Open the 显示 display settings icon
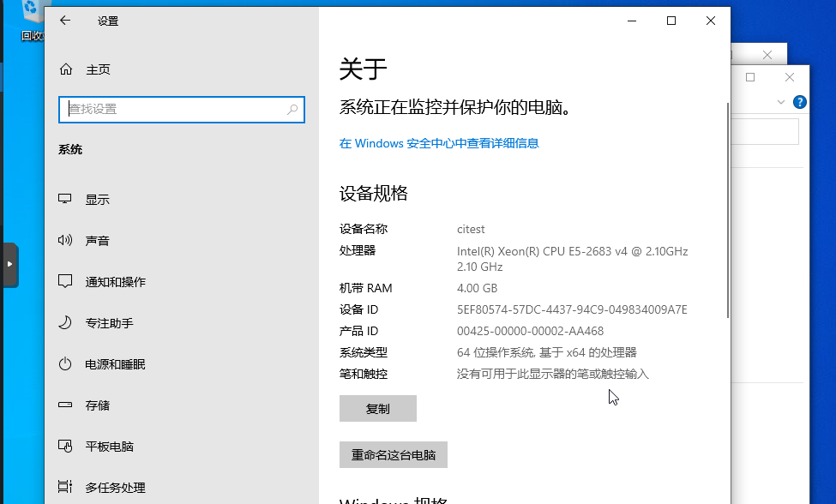This screenshot has width=836, height=504. click(65, 200)
